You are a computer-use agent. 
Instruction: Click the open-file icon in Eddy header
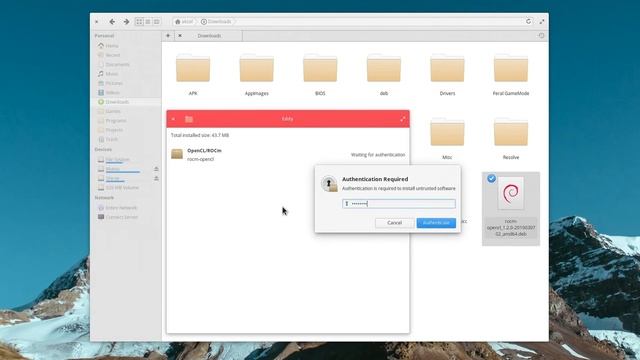pyautogui.click(x=189, y=119)
